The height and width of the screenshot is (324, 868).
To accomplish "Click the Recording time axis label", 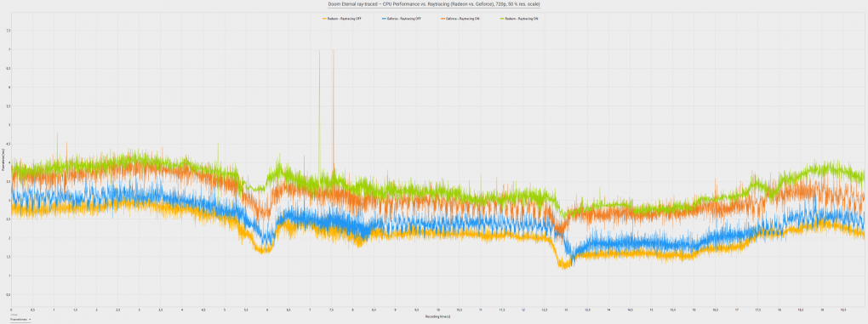I will pos(438,316).
